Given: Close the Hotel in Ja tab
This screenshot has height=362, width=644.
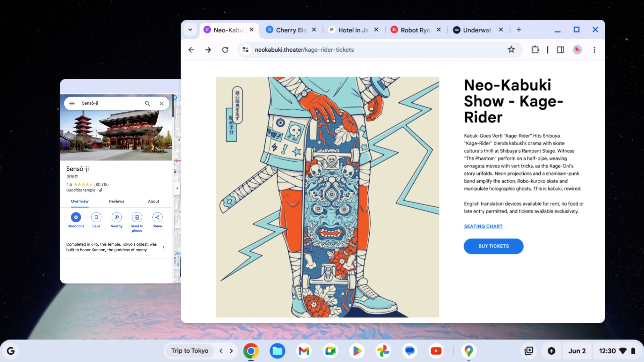Looking at the screenshot, I should tap(376, 29).
